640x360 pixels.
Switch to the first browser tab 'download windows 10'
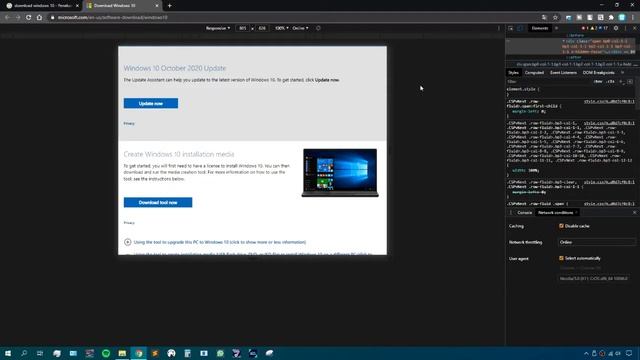[x=41, y=6]
